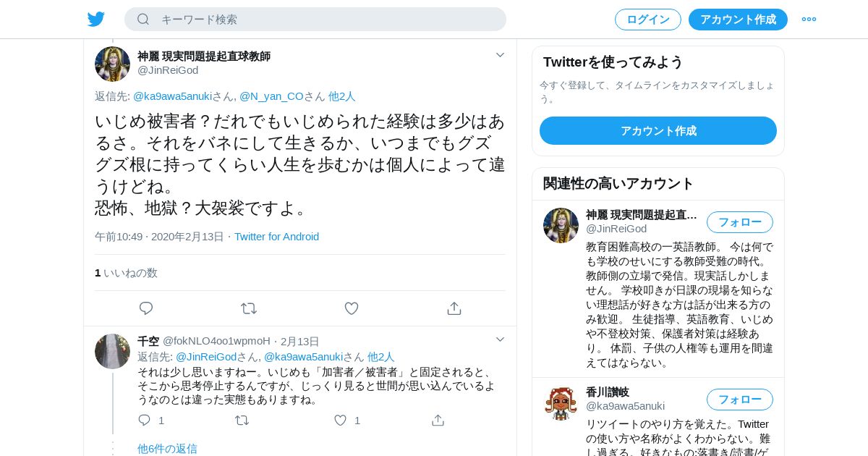This screenshot has width=868, height=456.
Task: Click the reply icon under main tweet
Action: 146,308
